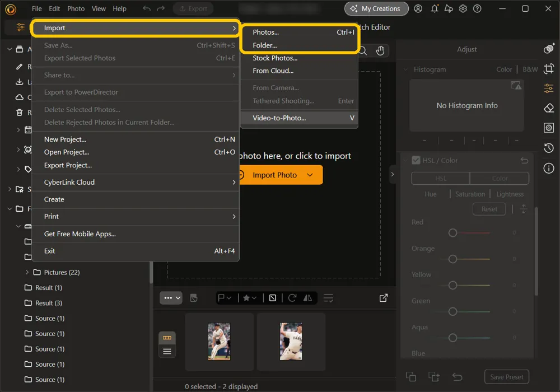The image size is (560, 392).
Task: Open the Photo menu
Action: 76,8
